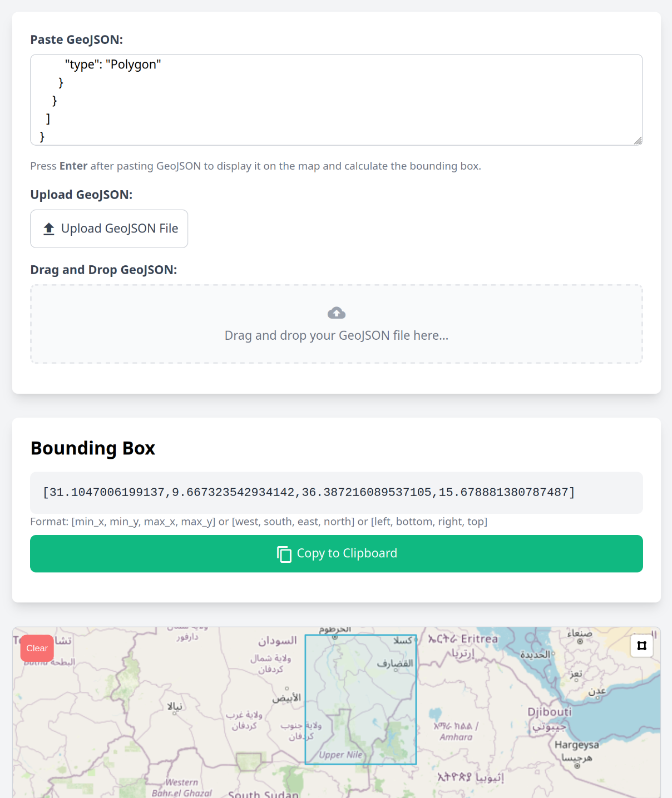672x798 pixels.
Task: Click the blue bounding box rectangle on map
Action: click(x=360, y=700)
